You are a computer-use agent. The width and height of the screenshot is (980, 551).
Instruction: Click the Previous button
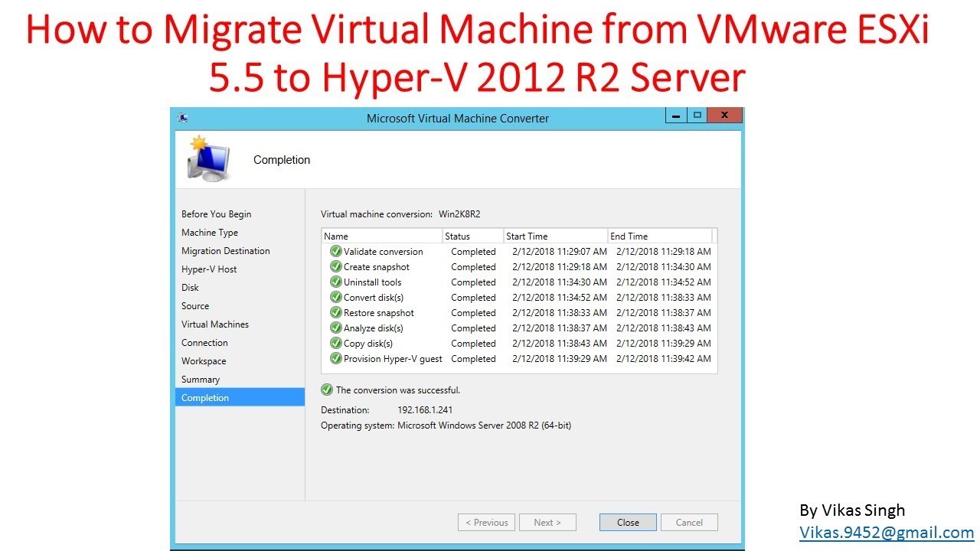click(486, 523)
